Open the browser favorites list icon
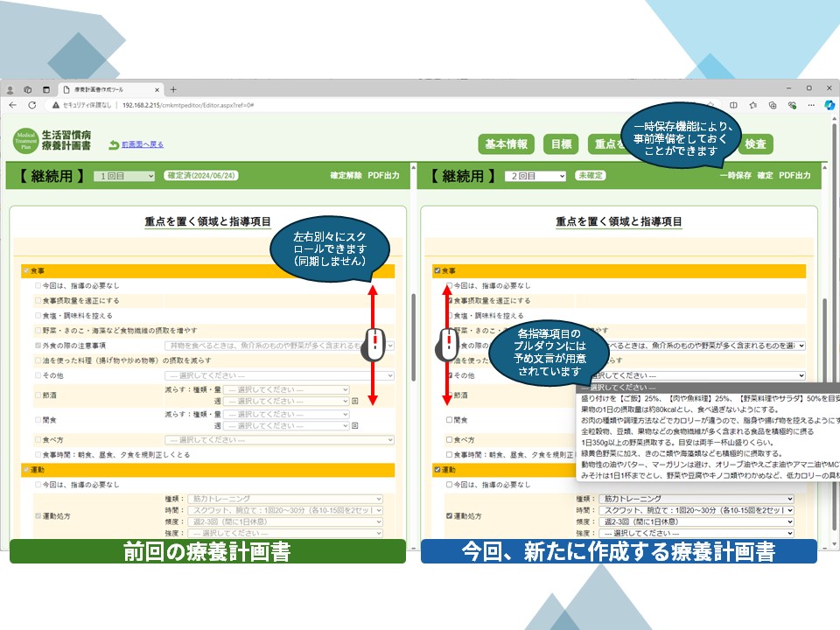The image size is (840, 630). point(752,105)
